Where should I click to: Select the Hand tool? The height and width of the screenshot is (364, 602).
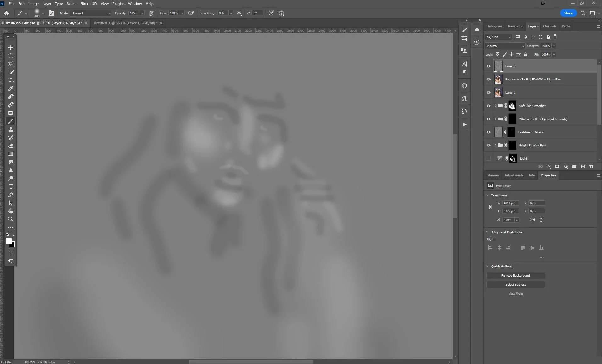(x=11, y=211)
